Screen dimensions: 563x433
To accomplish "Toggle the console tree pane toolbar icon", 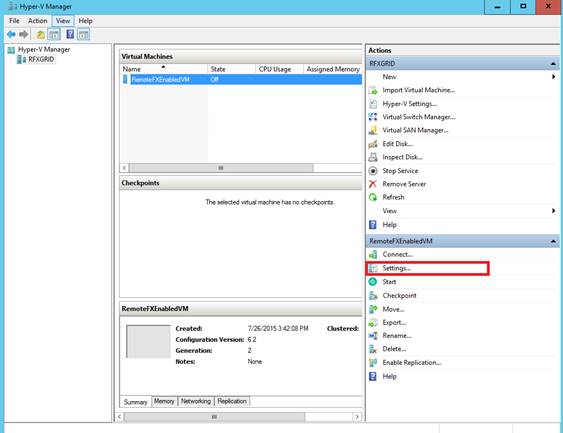I will point(54,34).
